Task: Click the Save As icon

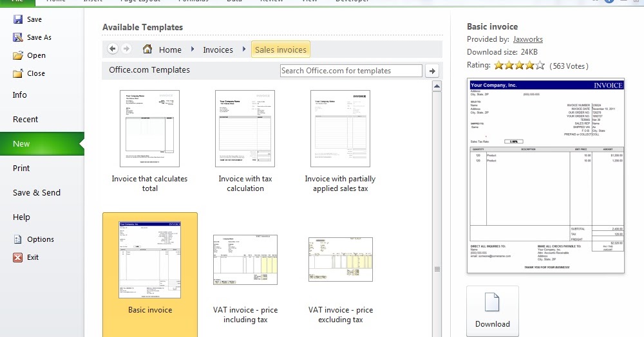Action: tap(17, 37)
